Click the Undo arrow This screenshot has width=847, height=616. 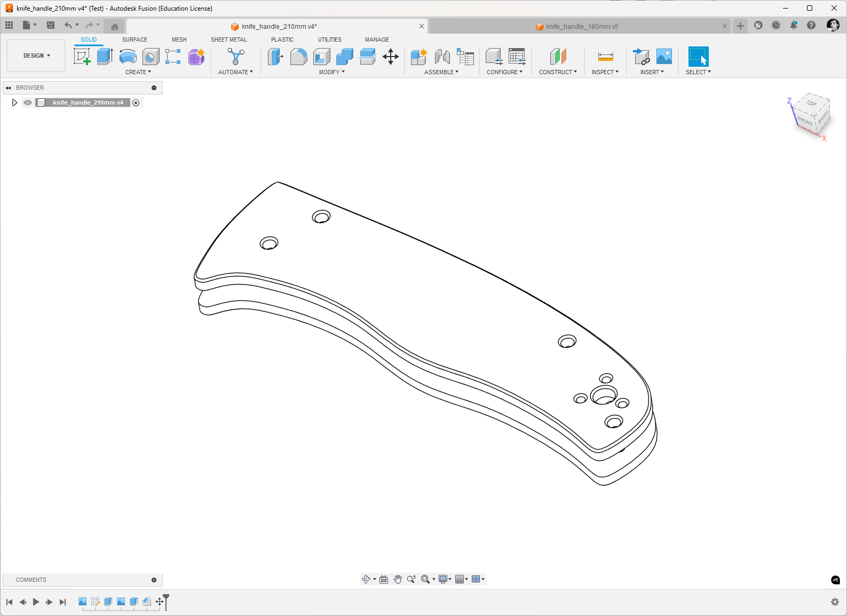68,25
